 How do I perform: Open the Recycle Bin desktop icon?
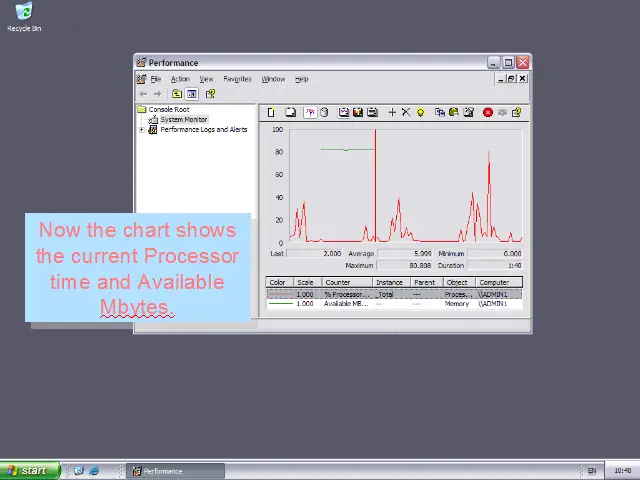pos(23,16)
